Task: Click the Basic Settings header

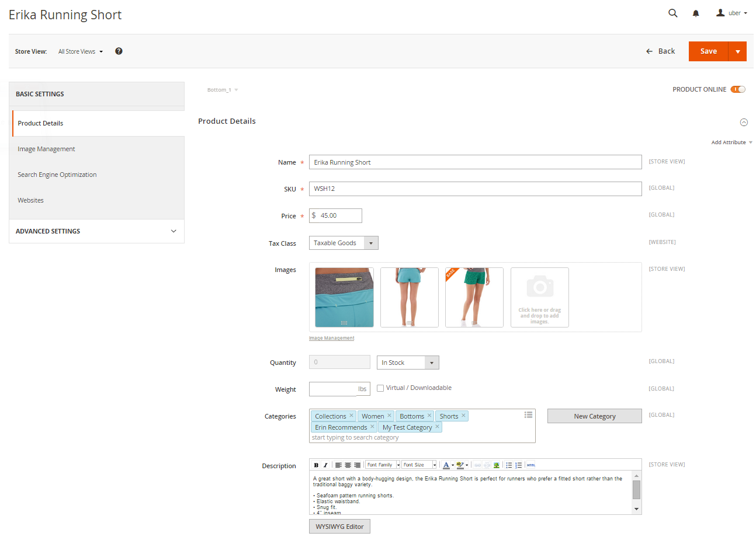Action: point(96,94)
